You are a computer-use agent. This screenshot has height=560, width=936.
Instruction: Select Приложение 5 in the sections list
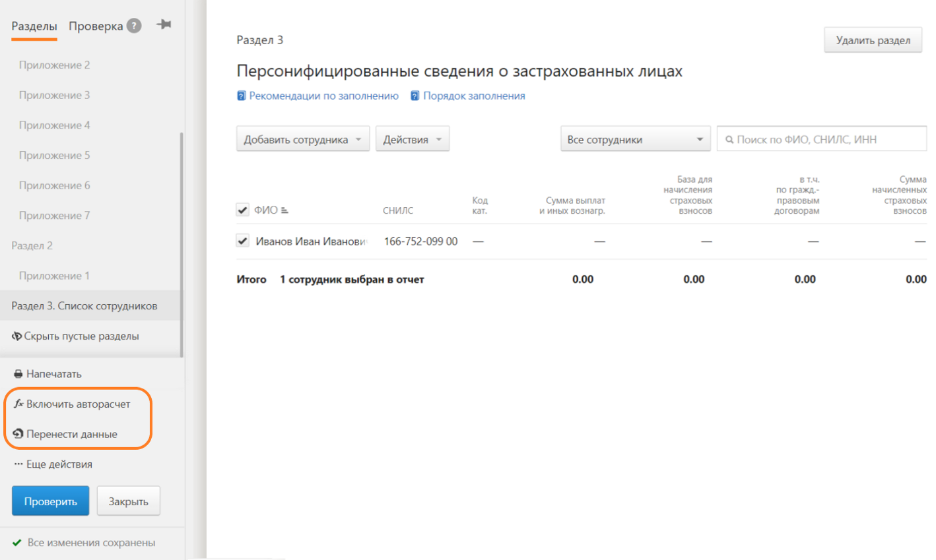point(54,156)
